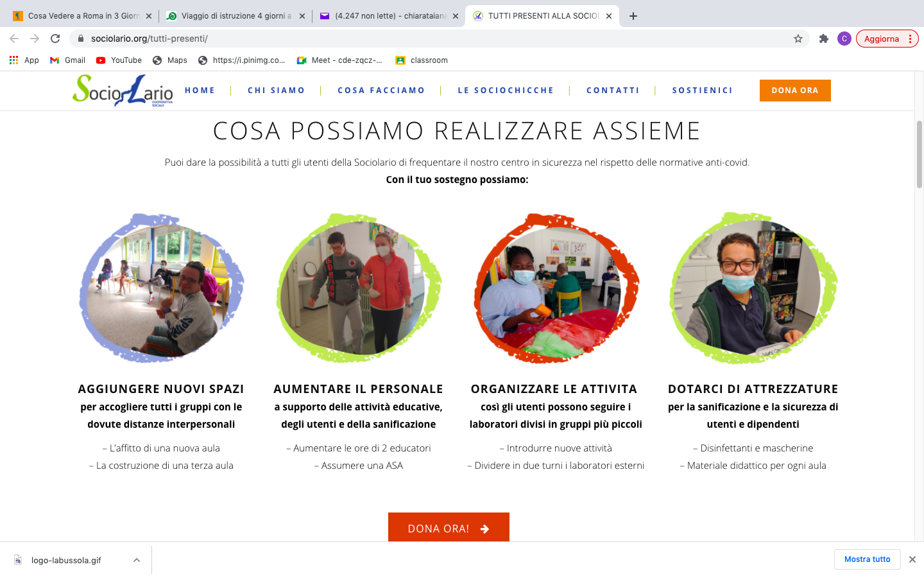Open a new browser tab

point(633,16)
